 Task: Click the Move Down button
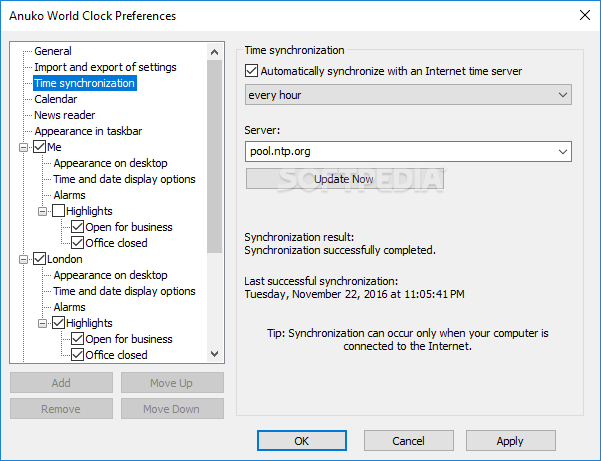click(172, 409)
